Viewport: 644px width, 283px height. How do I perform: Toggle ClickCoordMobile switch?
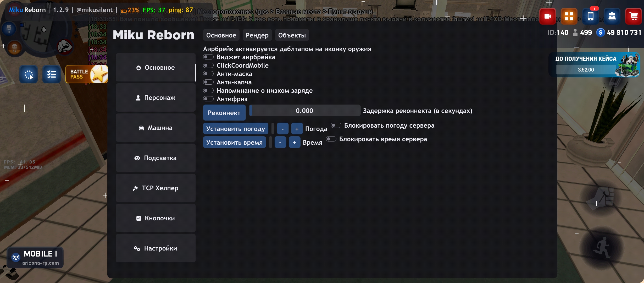(x=208, y=66)
